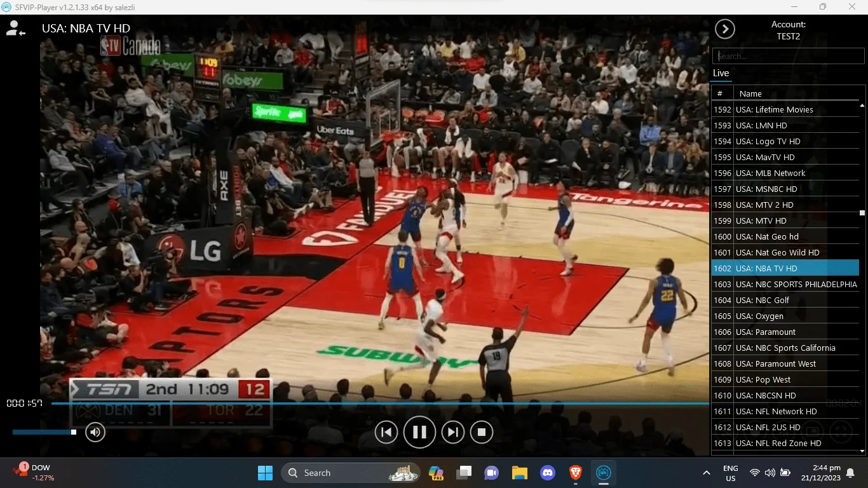Open the user accounts icon
Viewport: 868px width, 488px height.
tap(15, 28)
